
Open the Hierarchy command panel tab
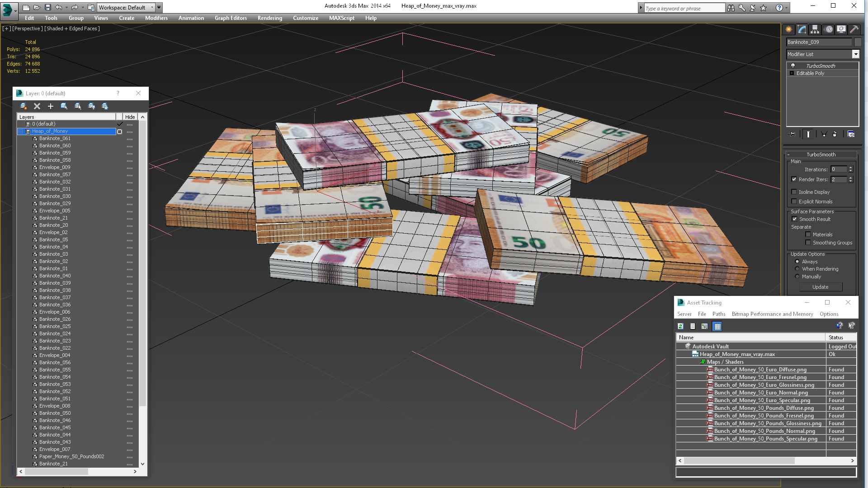click(815, 29)
